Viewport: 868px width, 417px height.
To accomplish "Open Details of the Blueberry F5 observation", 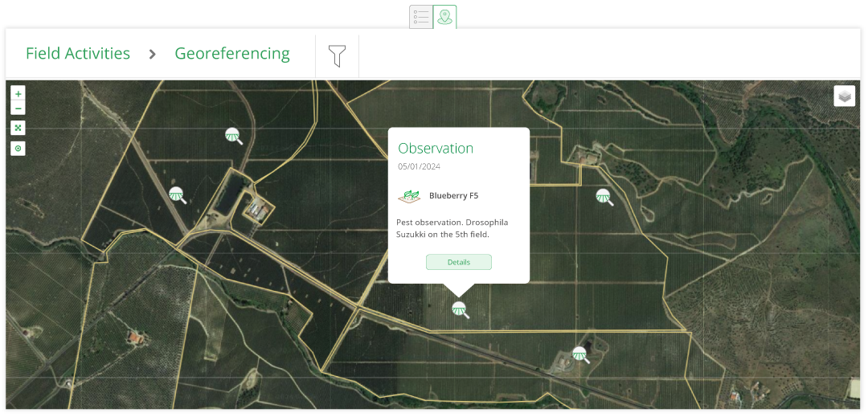I will tap(459, 262).
